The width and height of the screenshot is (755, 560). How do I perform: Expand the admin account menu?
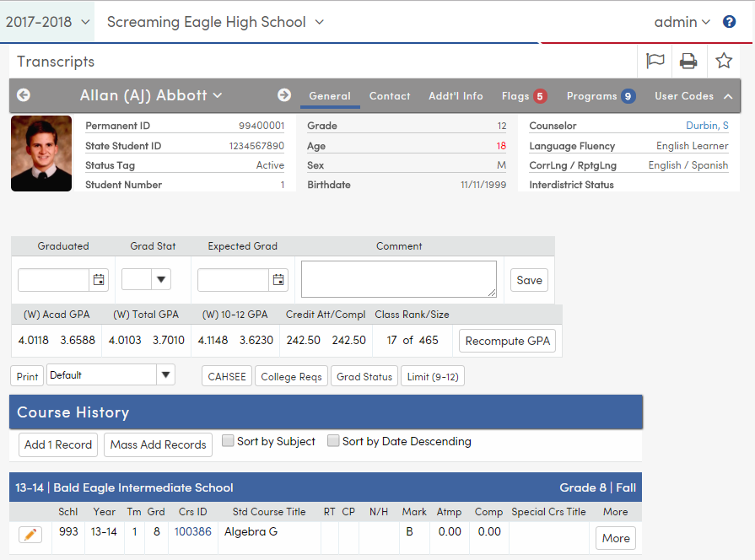point(682,21)
